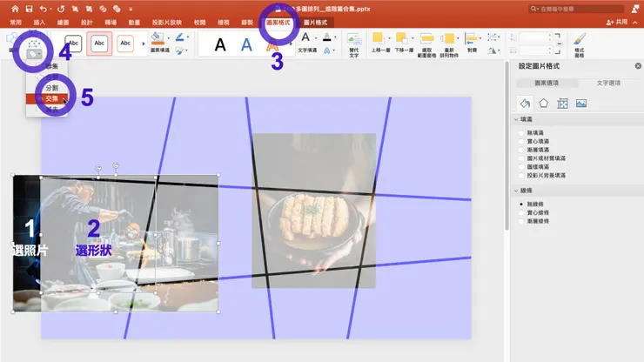
Task: Choose 交集 from merge shapes menu
Action: [x=47, y=98]
